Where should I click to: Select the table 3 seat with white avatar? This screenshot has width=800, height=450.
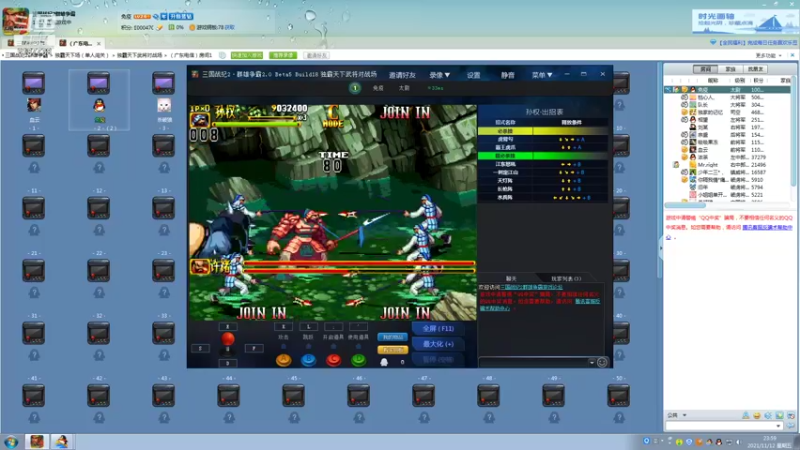point(164,106)
